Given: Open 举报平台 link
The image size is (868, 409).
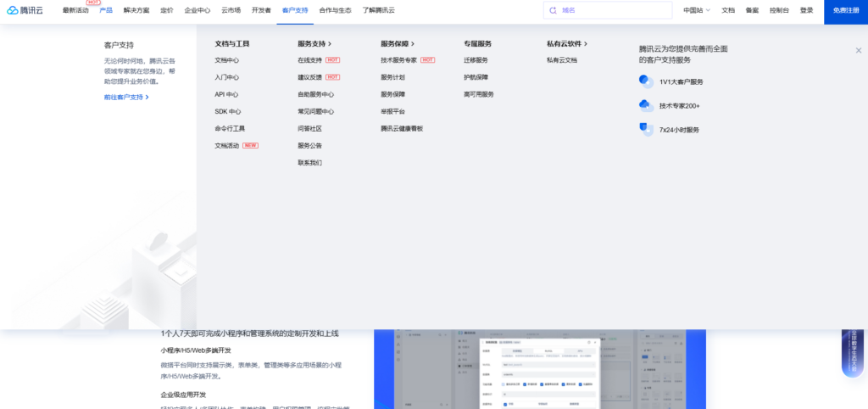Looking at the screenshot, I should 393,111.
